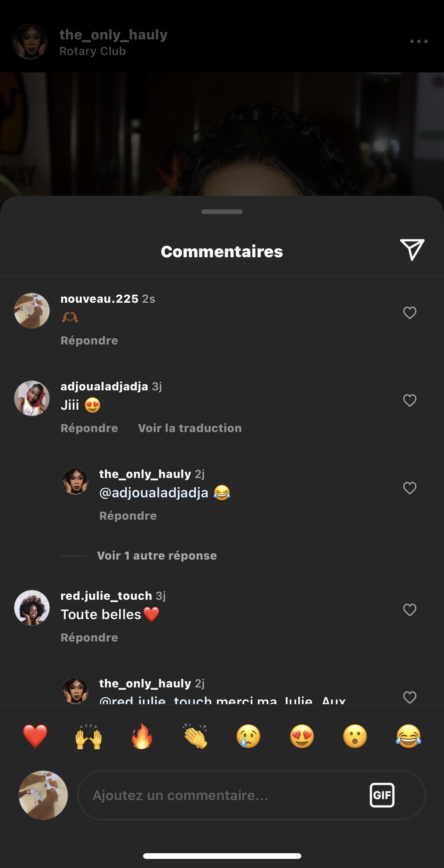The width and height of the screenshot is (444, 868).
Task: Insert the crying face quick emoji
Action: coord(249,736)
